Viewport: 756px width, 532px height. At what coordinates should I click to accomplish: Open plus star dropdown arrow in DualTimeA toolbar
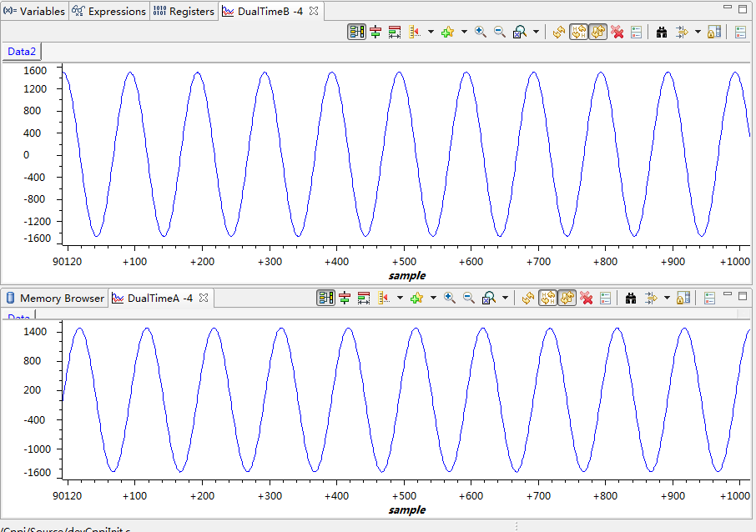[433, 299]
